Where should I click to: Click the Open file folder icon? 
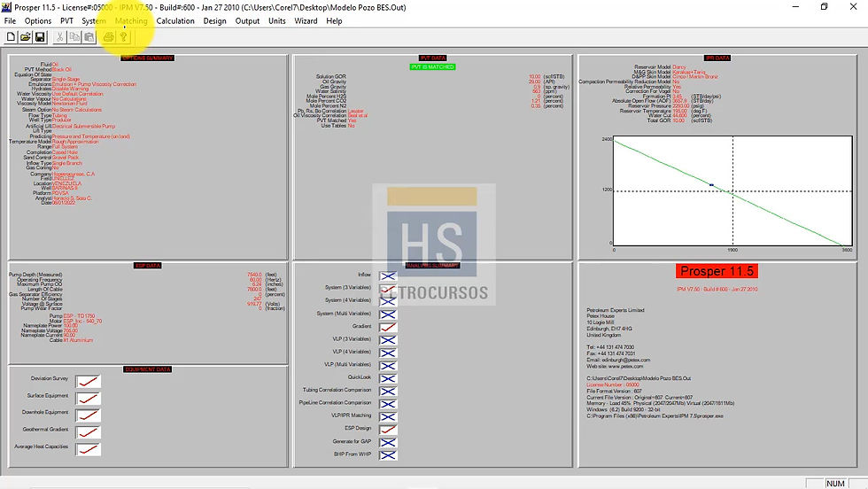tap(25, 37)
